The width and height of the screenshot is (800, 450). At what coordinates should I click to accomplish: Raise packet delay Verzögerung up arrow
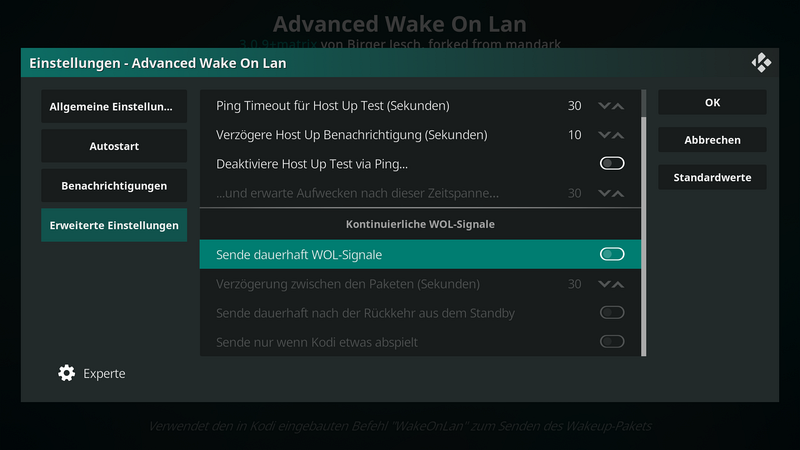(x=618, y=284)
